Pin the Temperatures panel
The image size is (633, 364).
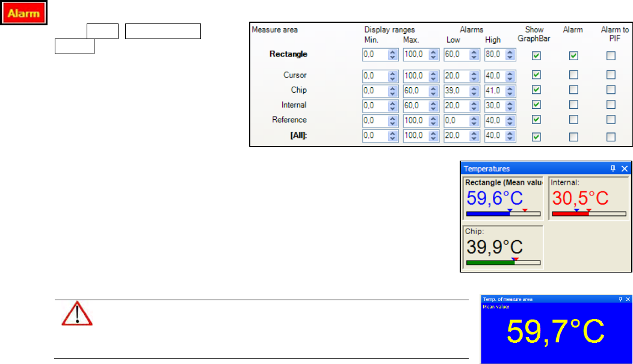(613, 169)
